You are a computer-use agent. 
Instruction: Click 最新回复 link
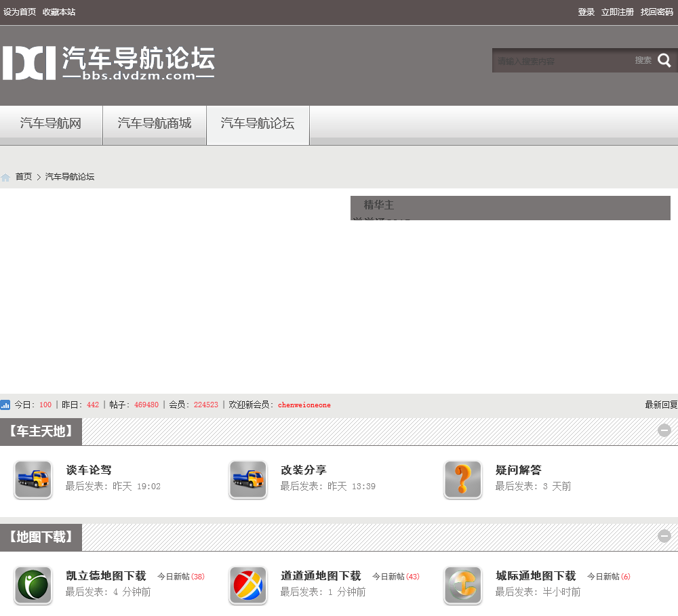click(661, 405)
